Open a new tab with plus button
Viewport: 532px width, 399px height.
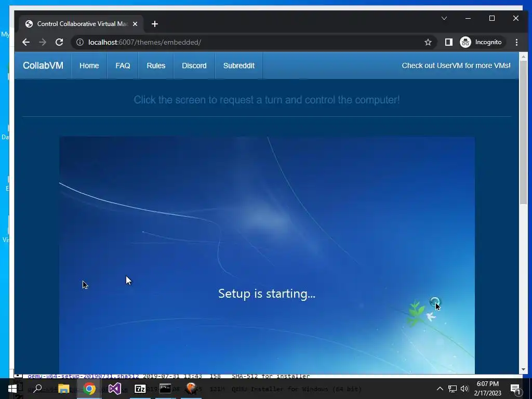155,24
